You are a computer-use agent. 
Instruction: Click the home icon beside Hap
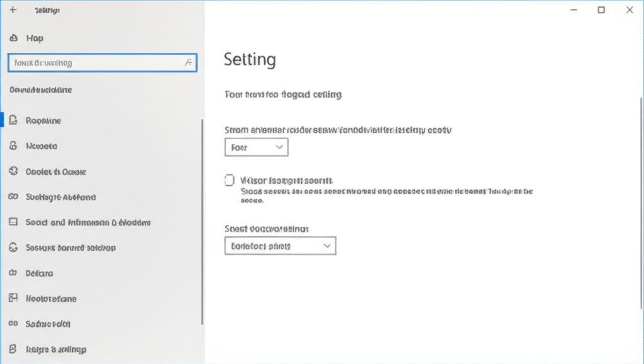click(x=14, y=38)
